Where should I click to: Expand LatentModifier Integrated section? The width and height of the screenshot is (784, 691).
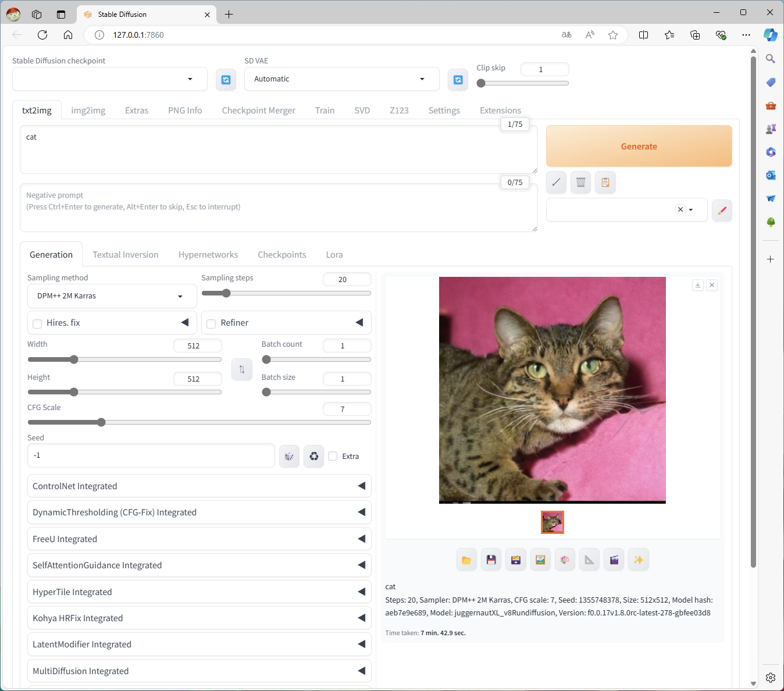point(199,644)
